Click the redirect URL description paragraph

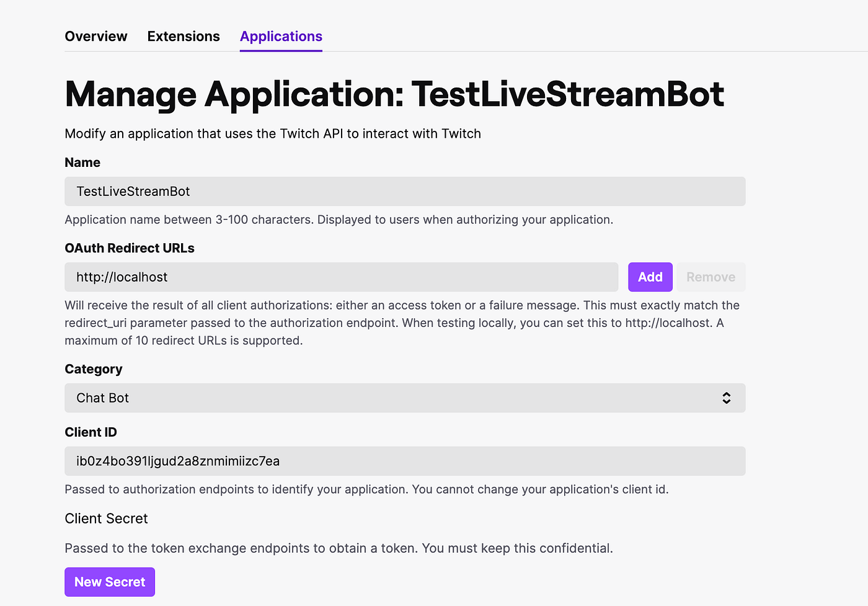click(402, 323)
